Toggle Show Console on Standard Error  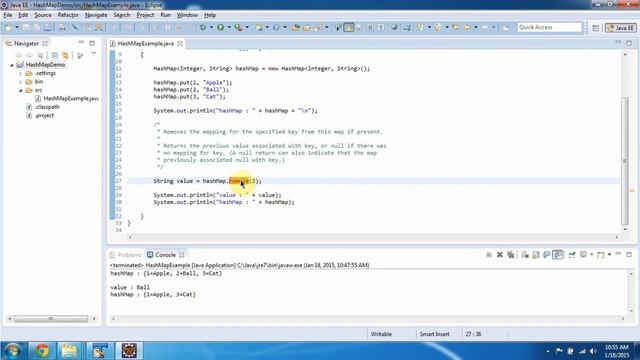click(558, 255)
